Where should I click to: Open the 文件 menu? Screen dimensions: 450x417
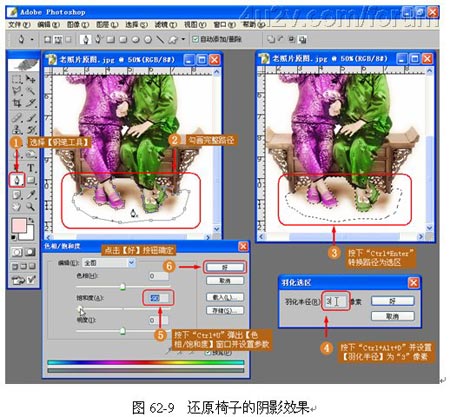(x=19, y=24)
